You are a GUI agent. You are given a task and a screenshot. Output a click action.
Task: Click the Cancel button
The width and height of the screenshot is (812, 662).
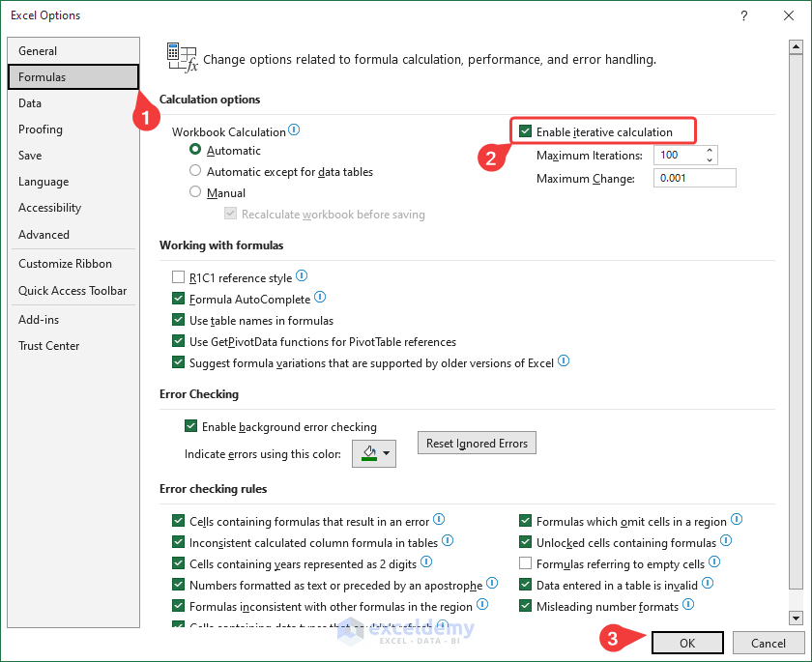768,643
